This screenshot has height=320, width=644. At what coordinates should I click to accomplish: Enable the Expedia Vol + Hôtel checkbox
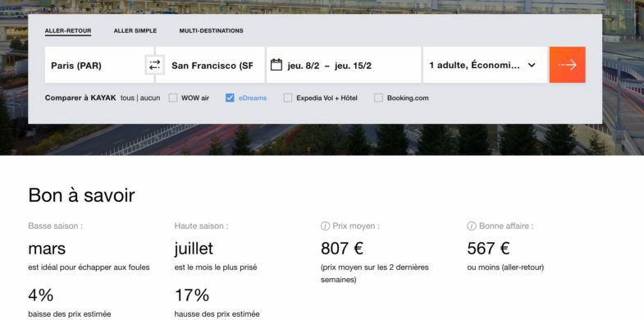(288, 98)
